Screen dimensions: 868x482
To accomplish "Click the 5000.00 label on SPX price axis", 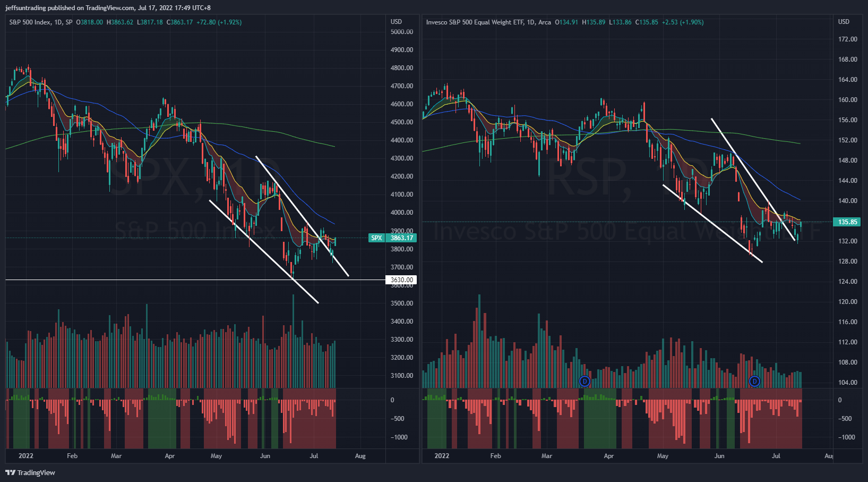I will tap(401, 32).
